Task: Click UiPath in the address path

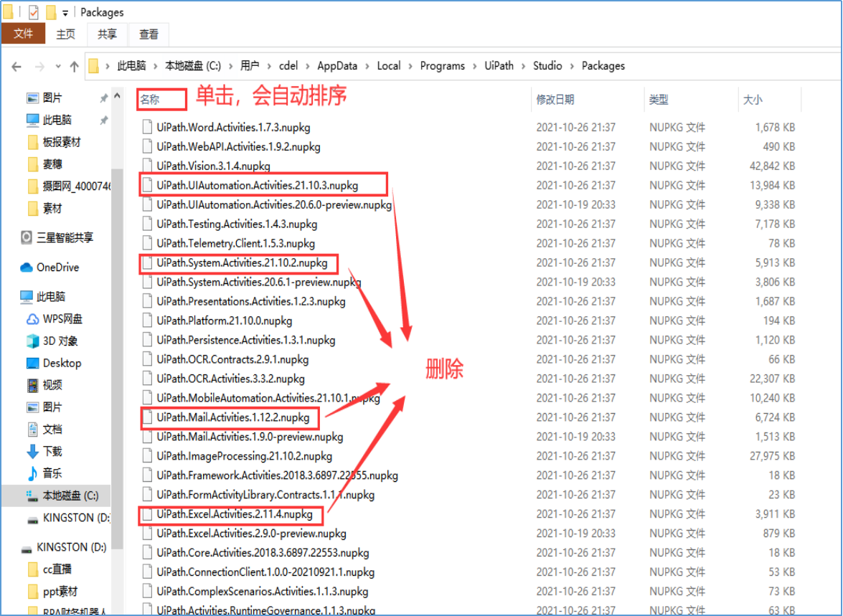Action: tap(499, 66)
